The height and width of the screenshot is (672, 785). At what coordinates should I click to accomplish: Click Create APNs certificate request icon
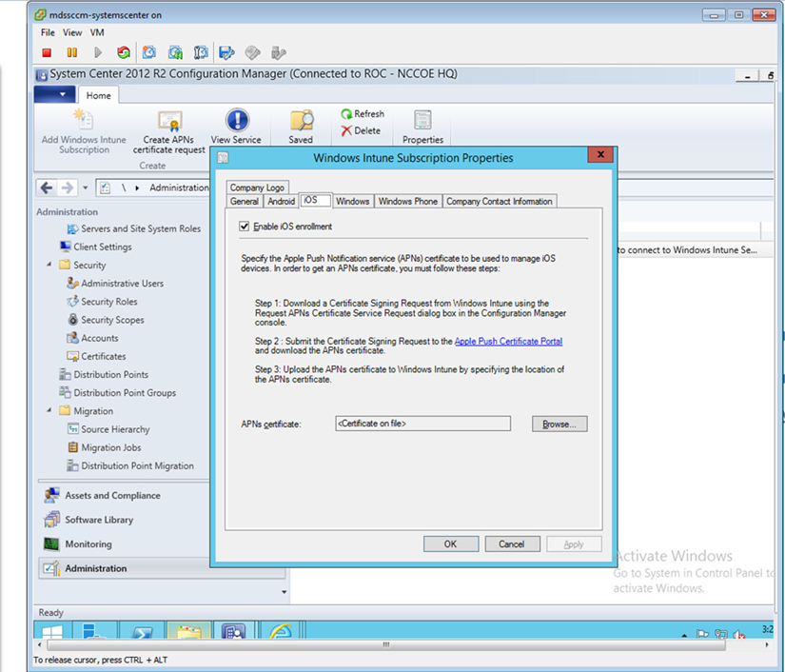pyautogui.click(x=169, y=132)
